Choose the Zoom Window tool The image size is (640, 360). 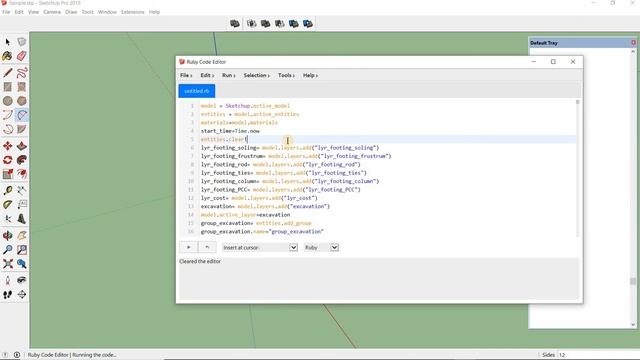click(x=22, y=250)
